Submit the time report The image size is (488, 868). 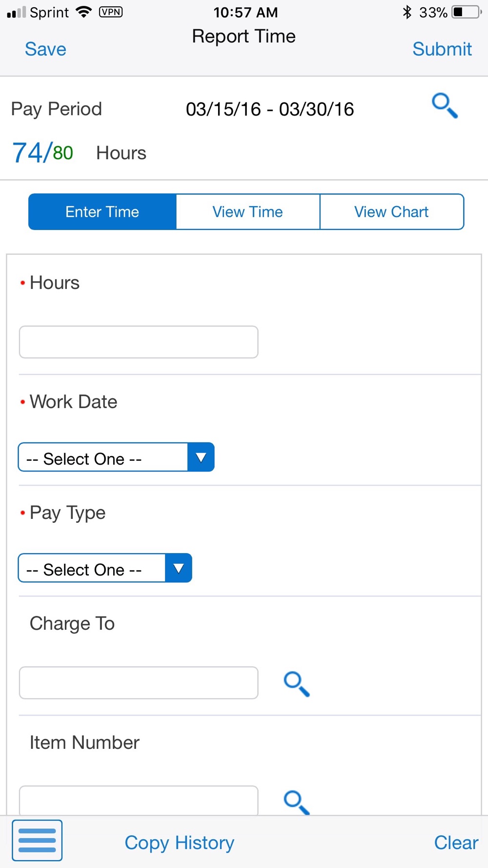(x=442, y=49)
